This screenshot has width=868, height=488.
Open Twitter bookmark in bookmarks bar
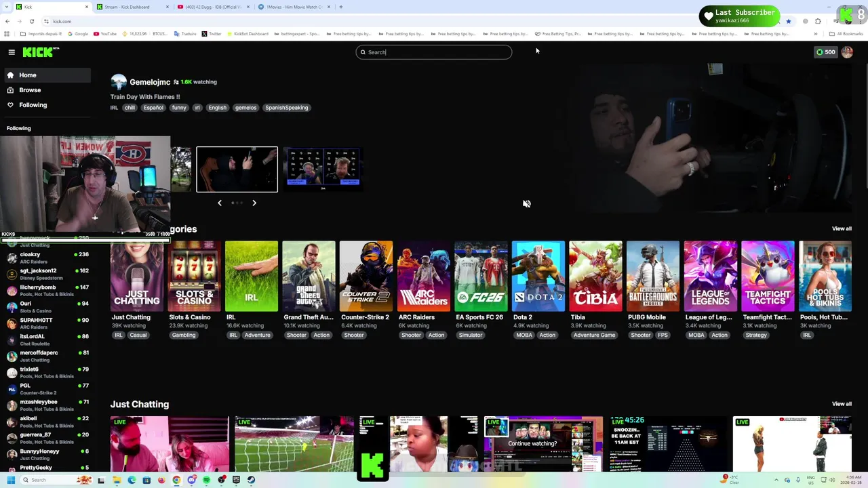[212, 33]
